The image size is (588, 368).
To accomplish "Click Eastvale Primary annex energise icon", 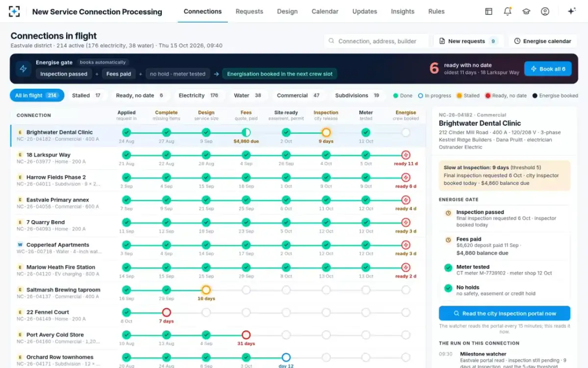I will point(406,200).
